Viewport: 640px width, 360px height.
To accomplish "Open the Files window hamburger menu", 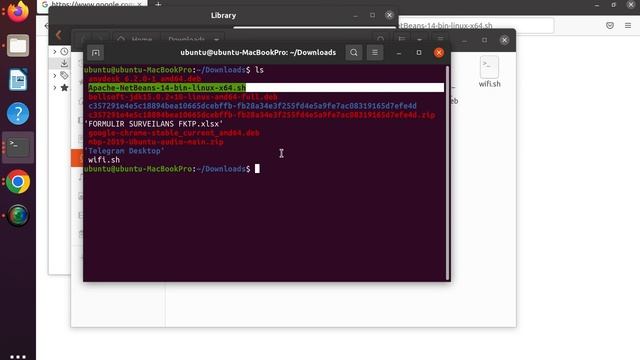I will 440,40.
